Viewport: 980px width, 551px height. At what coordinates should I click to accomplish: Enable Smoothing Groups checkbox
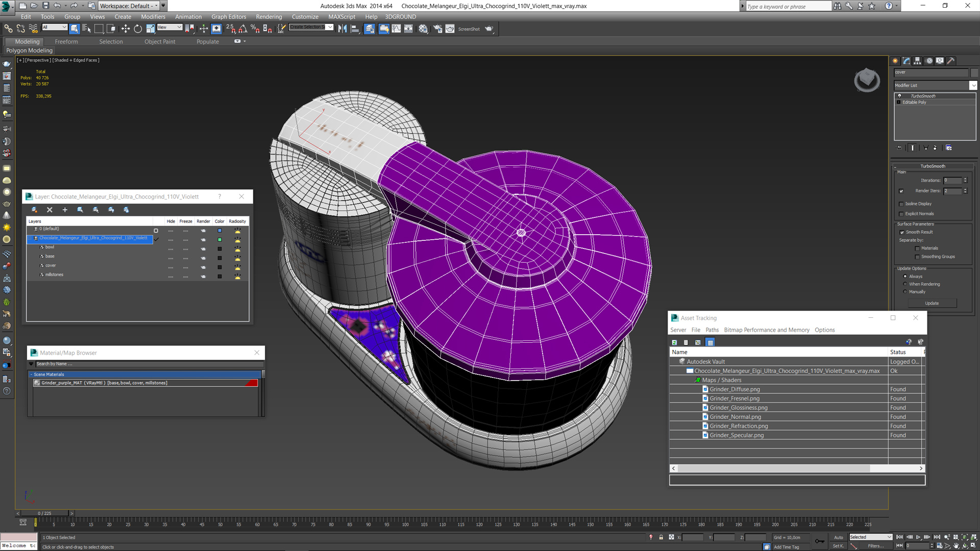[x=917, y=257]
